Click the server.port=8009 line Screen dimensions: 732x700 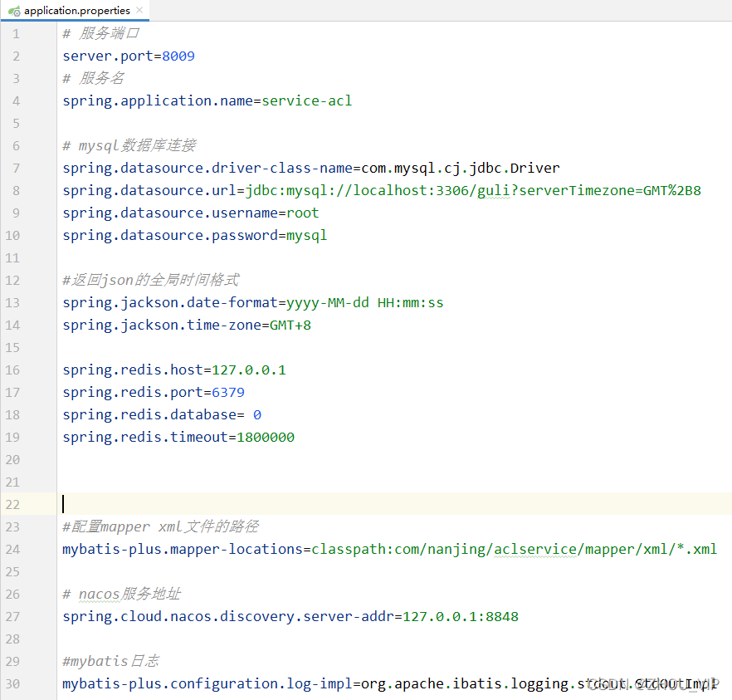click(129, 56)
